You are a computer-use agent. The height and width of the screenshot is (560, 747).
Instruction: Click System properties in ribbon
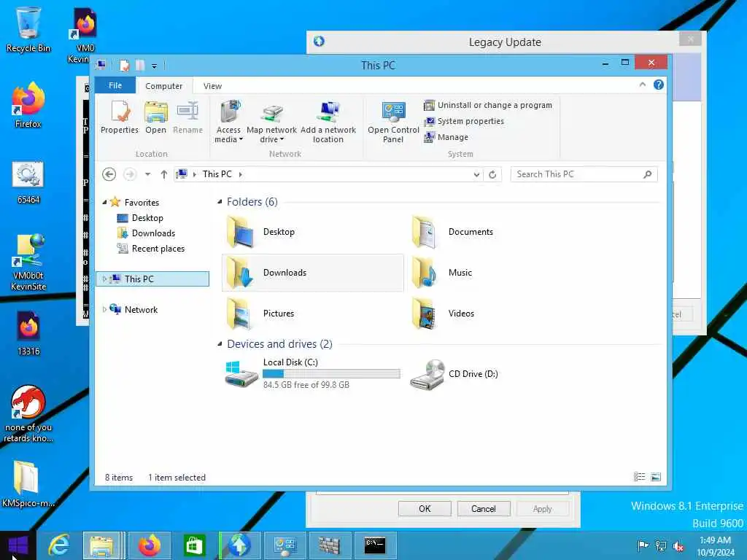[464, 122]
